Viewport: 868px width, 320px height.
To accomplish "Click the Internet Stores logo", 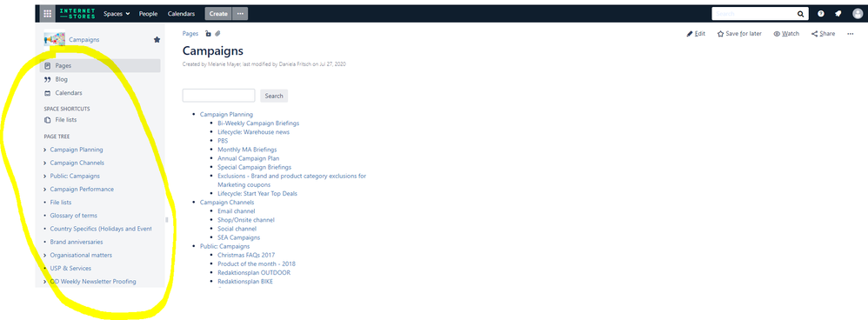I will pyautogui.click(x=77, y=14).
